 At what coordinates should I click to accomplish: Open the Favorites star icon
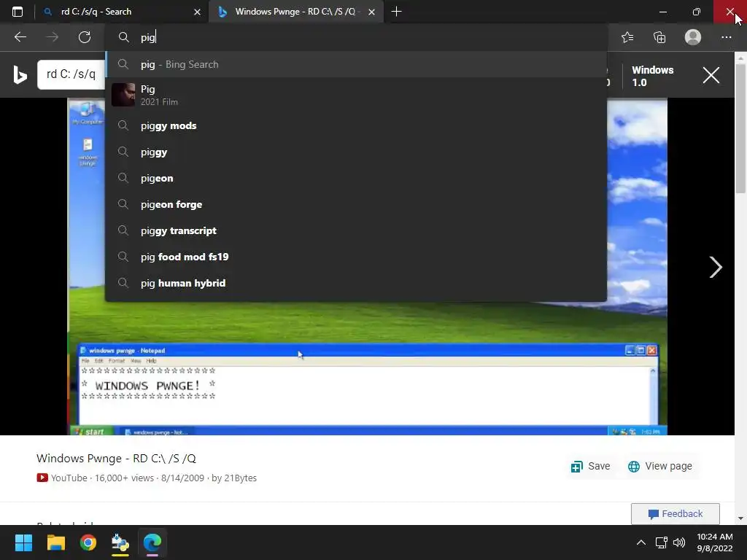pos(627,37)
